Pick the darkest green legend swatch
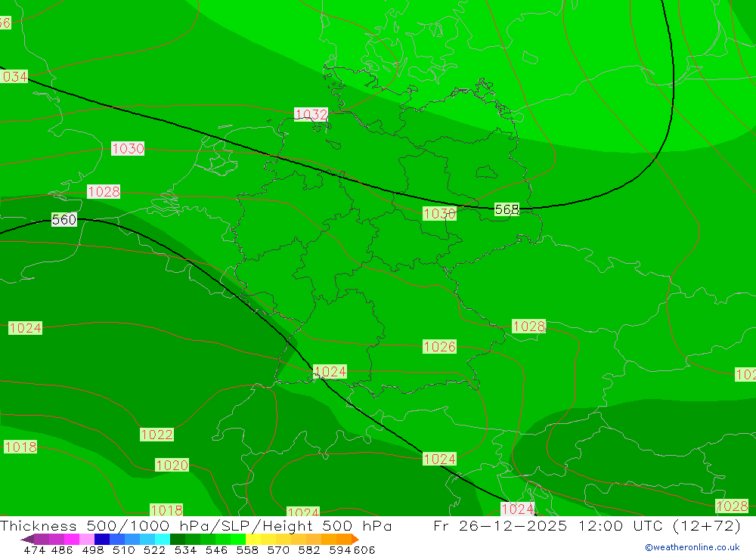The width and height of the screenshot is (756, 554). (178, 539)
